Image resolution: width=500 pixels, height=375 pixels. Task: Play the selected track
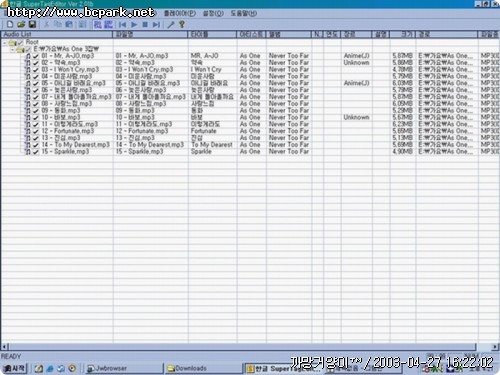click(x=134, y=24)
